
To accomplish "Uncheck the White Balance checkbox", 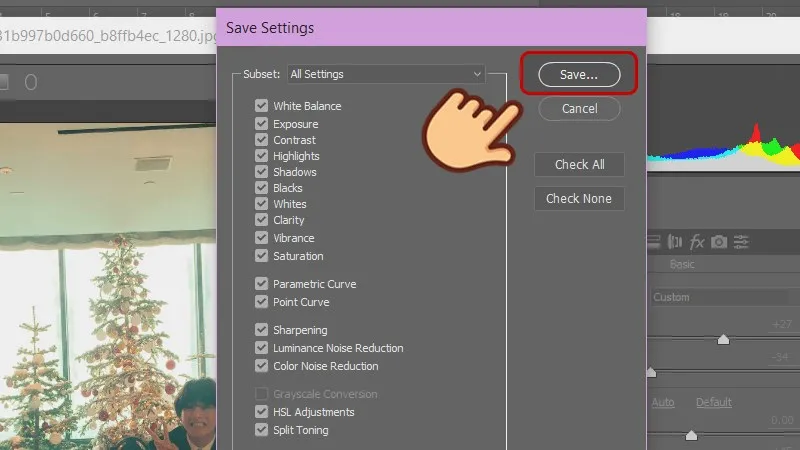I will tap(262, 106).
